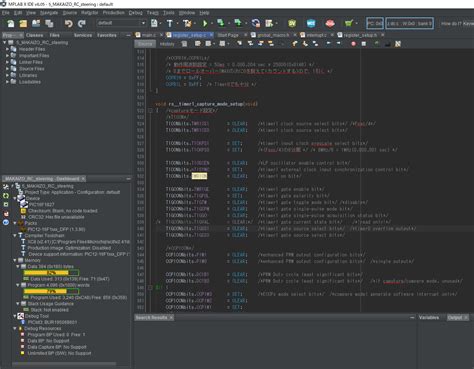Click the PC: 0x0 program counter field
This screenshot has width=474, height=369.
[x=375, y=23]
